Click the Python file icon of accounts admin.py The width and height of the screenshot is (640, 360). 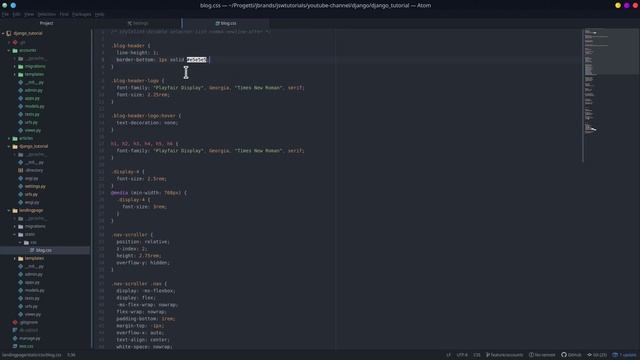point(21,90)
